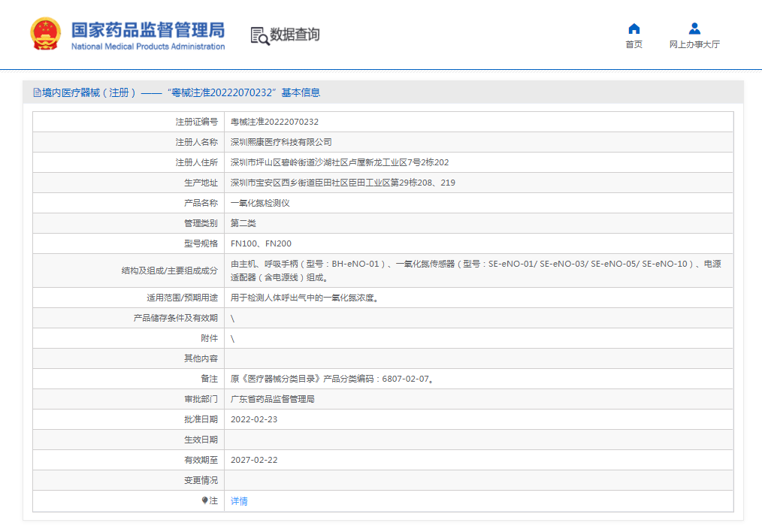Click the lightbulb icon beside 注

coord(204,500)
